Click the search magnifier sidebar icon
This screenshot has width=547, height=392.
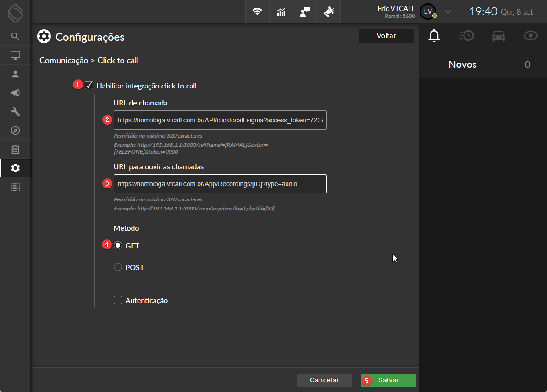tap(15, 36)
